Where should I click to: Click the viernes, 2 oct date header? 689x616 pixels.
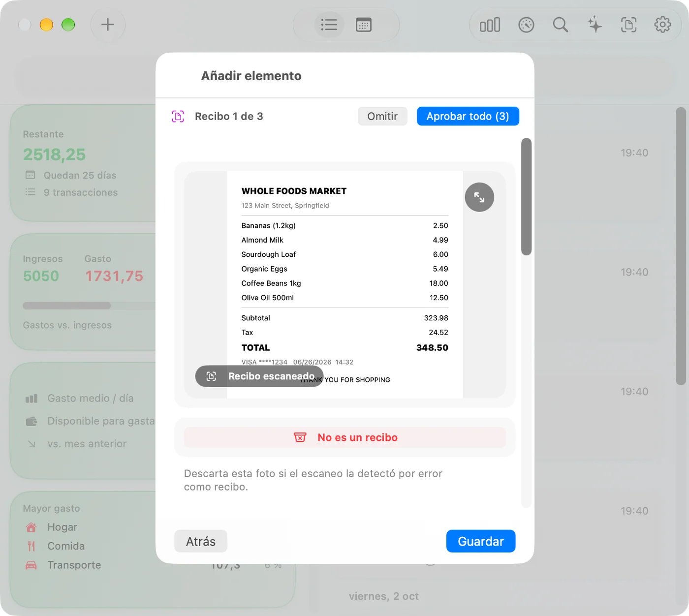[x=384, y=596]
